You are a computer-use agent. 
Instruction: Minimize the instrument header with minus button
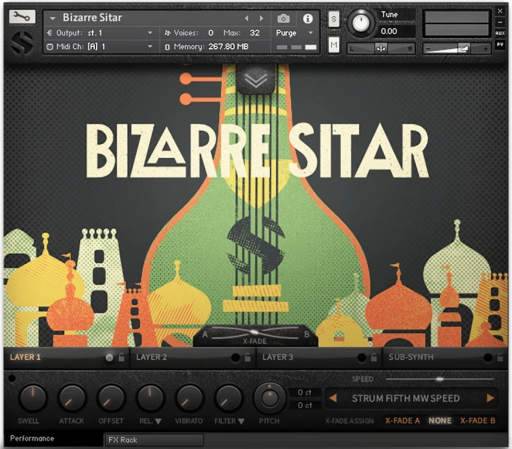[x=500, y=23]
